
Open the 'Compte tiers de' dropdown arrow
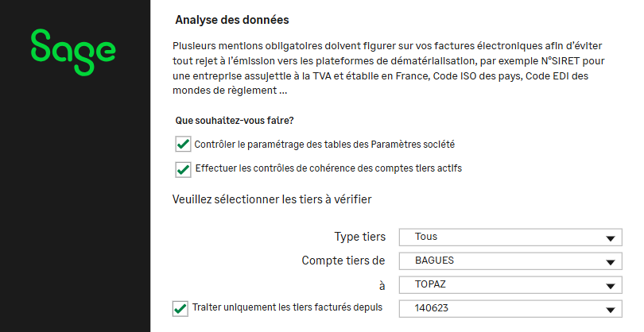pyautogui.click(x=611, y=261)
